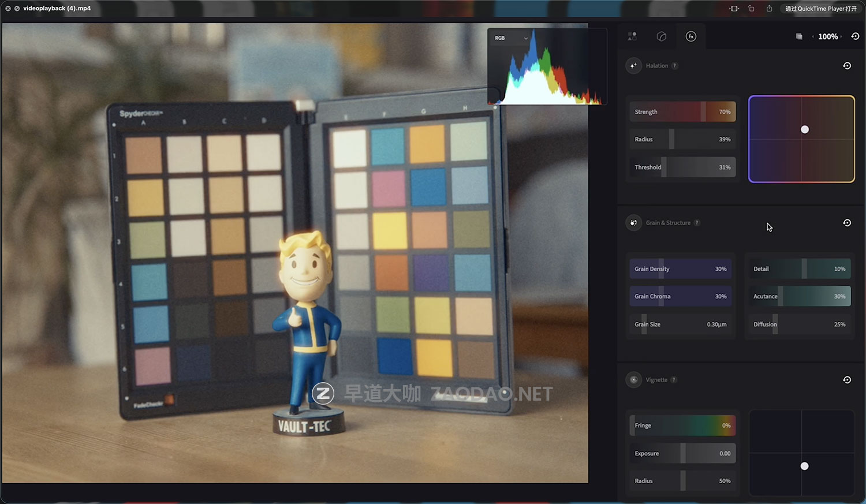Click the global reset icon beside 100%

tap(855, 36)
